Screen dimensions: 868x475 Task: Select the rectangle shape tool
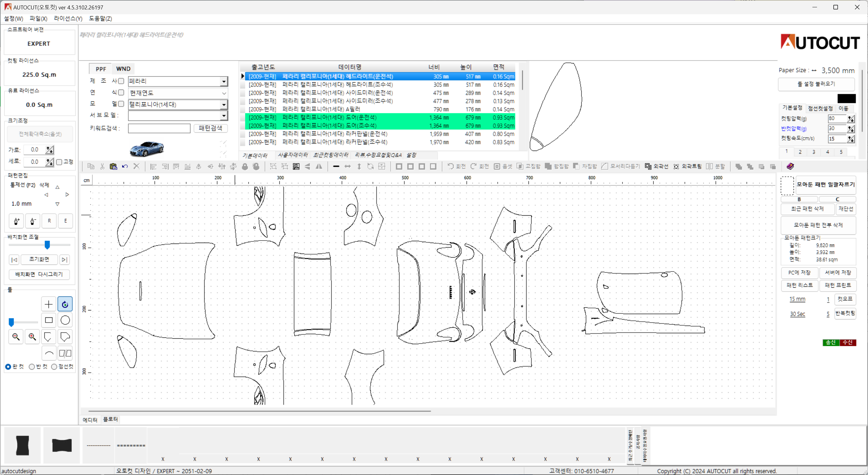point(49,320)
